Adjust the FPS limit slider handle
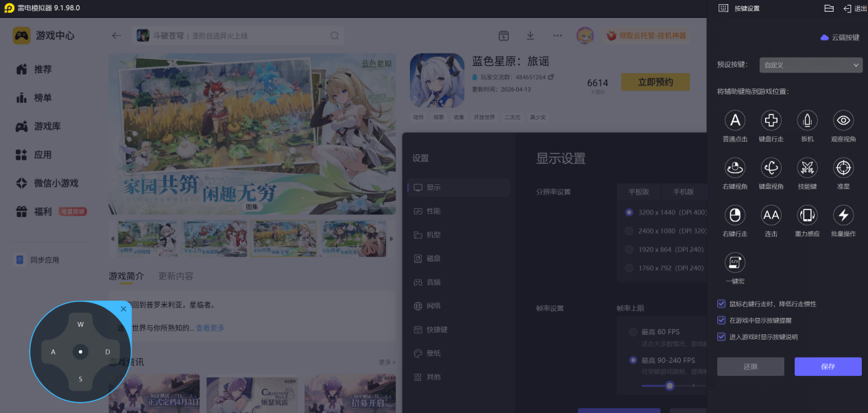The height and width of the screenshot is (413, 868). coord(670,386)
